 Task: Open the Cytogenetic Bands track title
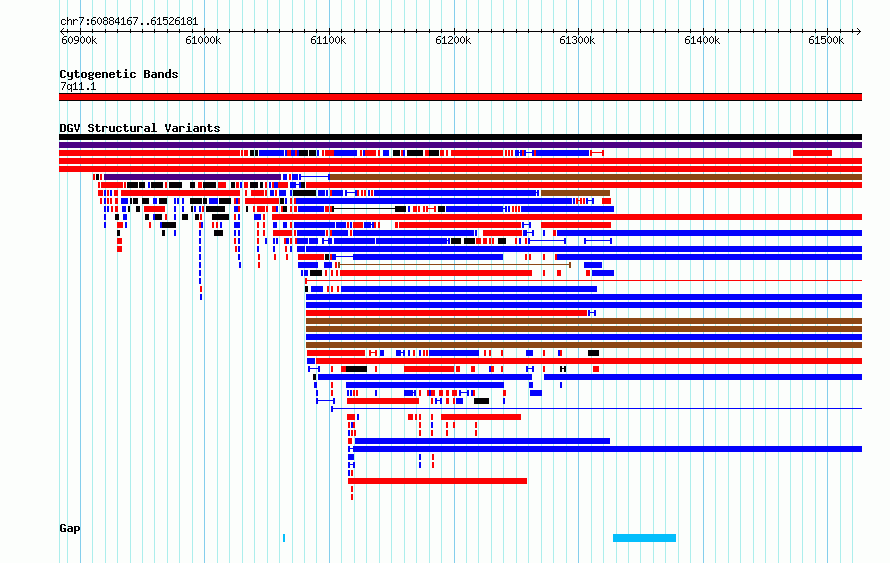[119, 74]
